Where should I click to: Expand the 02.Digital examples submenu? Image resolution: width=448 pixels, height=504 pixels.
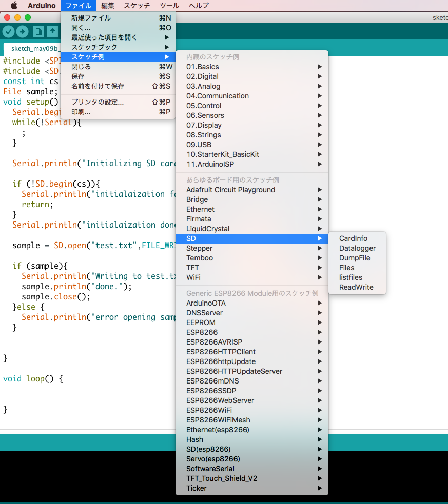click(x=252, y=76)
